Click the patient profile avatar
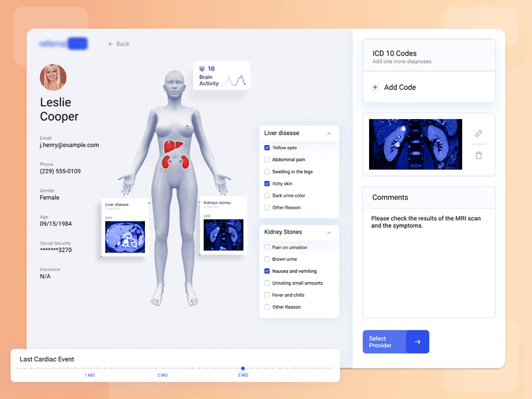Viewport: 532px width, 399px height. click(x=53, y=77)
